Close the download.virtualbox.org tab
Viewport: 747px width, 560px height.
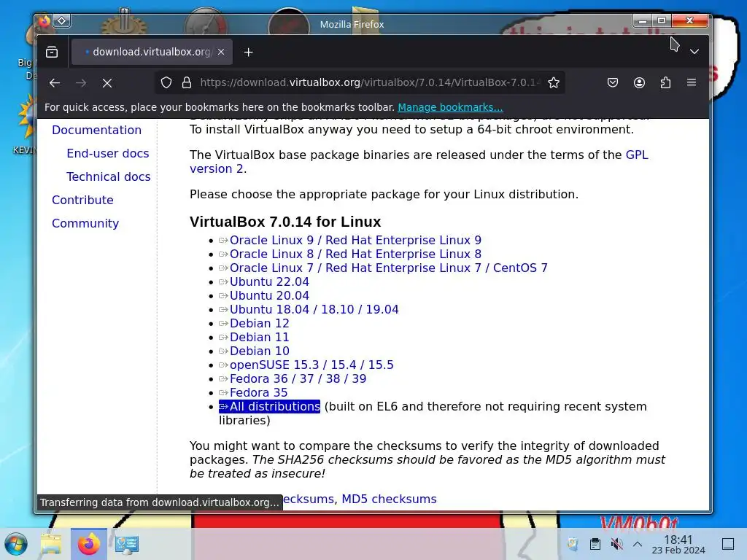pos(220,52)
